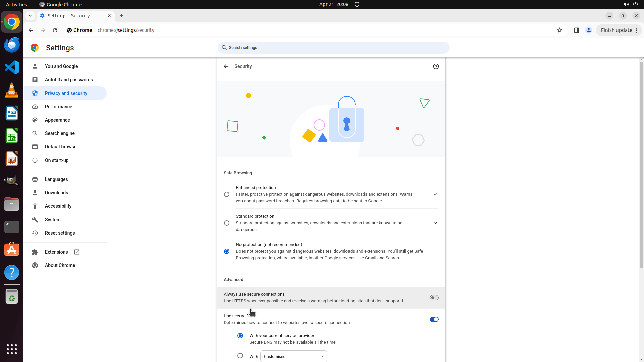Open Downloads in settings sidebar
This screenshot has height=362, width=644.
(56, 193)
